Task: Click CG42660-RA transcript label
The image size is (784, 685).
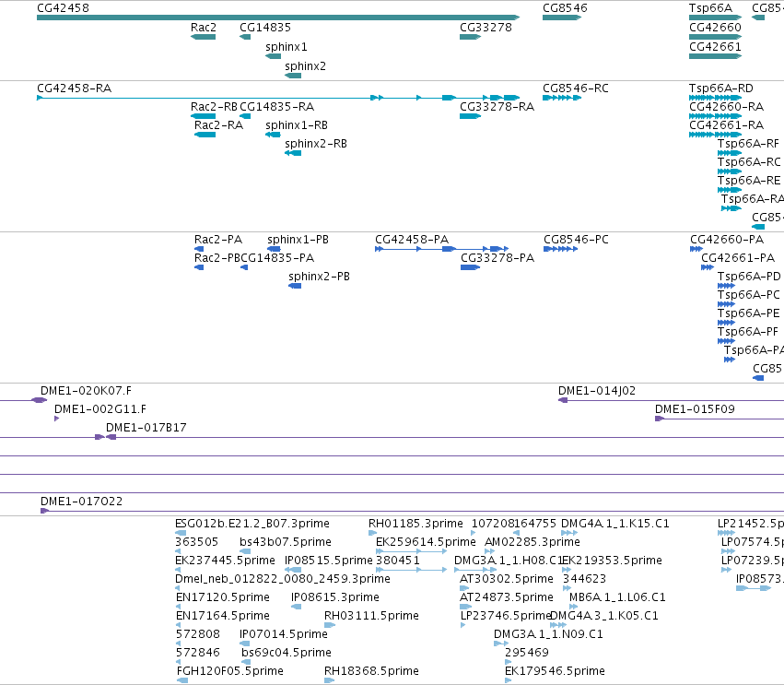Action: click(727, 107)
